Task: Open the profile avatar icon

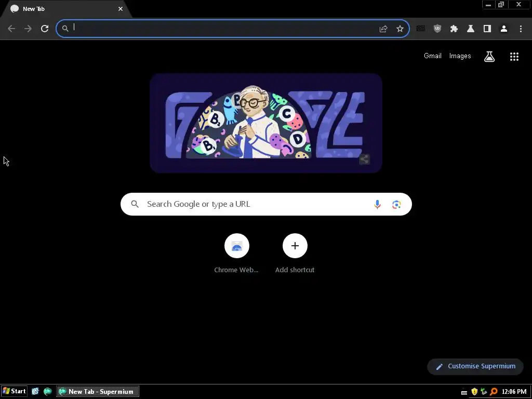Action: (504, 29)
